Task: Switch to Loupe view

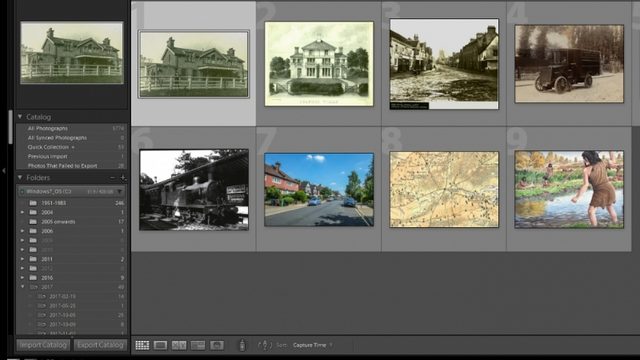Action: coord(160,345)
